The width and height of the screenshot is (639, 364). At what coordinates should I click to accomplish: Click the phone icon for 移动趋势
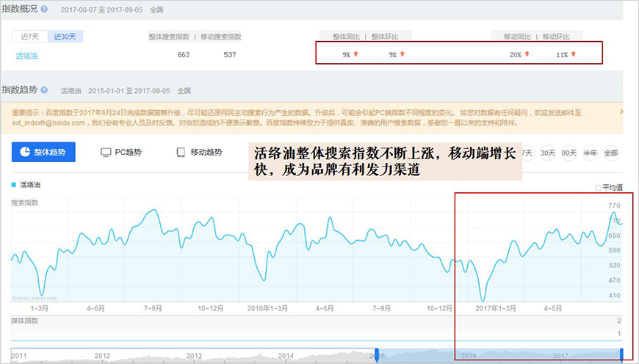[x=181, y=153]
